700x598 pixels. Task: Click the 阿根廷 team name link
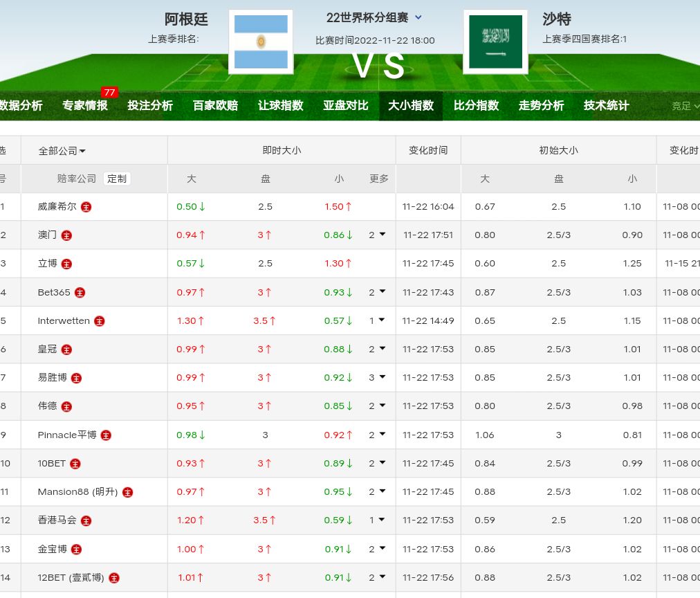tap(186, 19)
